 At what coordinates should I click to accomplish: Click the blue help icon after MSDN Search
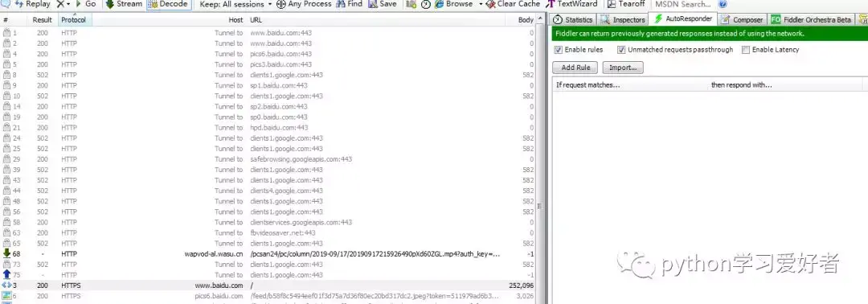[x=723, y=4]
